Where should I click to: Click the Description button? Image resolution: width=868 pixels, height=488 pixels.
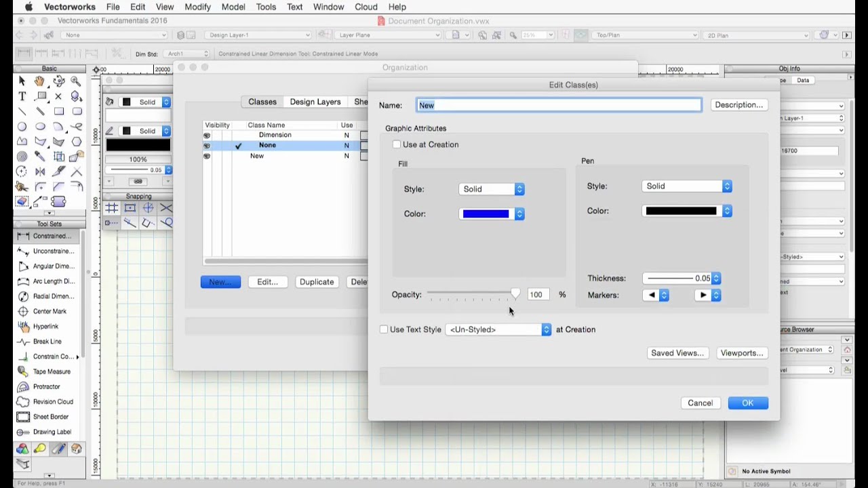point(739,105)
